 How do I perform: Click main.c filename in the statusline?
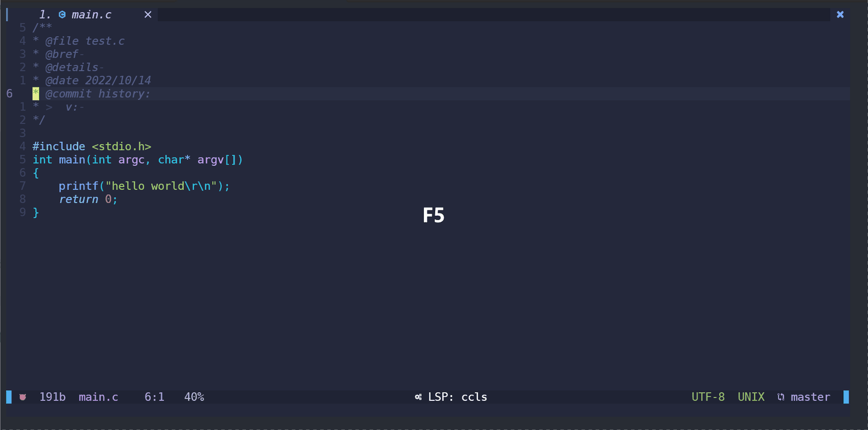point(98,397)
